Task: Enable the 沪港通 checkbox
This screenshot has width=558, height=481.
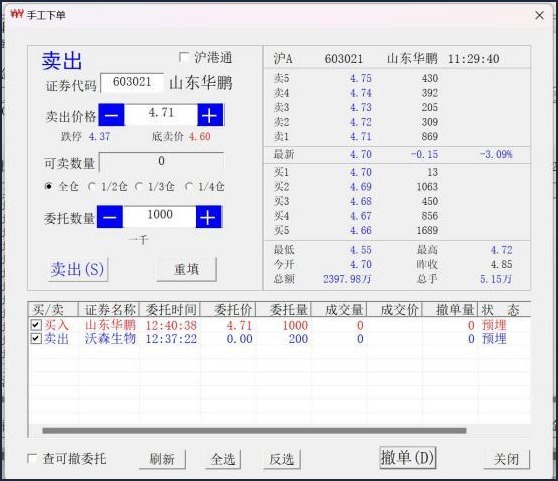Action: pyautogui.click(x=184, y=57)
